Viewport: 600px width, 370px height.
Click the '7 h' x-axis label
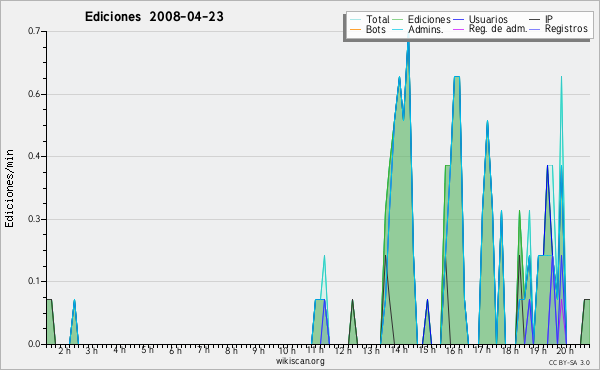point(203,350)
